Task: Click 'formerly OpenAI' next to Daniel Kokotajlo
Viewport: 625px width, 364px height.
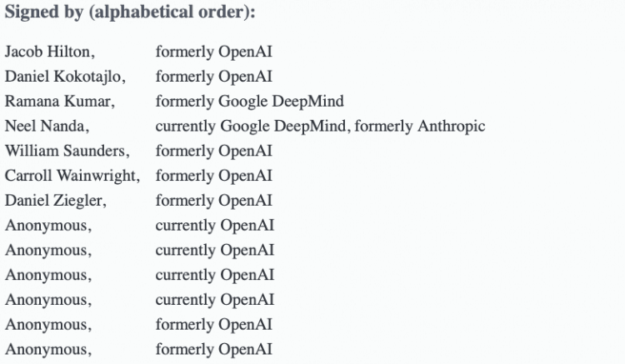Action: [214, 77]
